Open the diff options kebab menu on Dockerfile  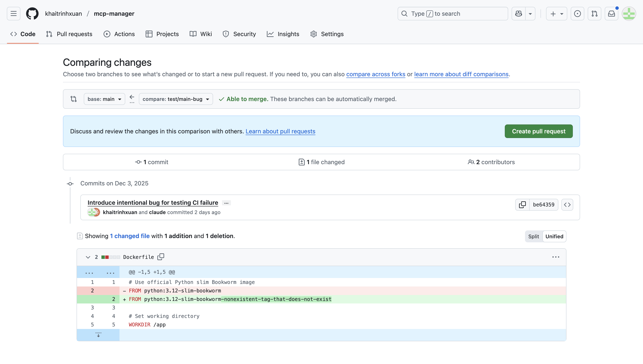tap(556, 257)
